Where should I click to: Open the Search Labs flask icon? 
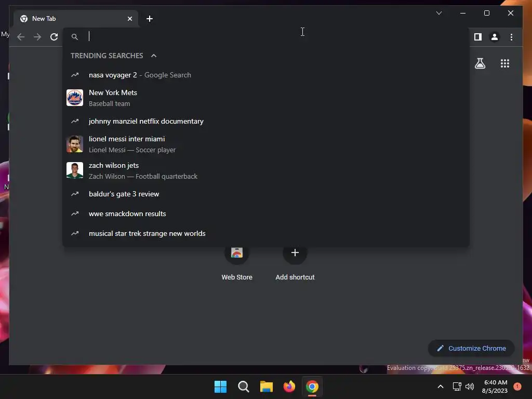(480, 63)
